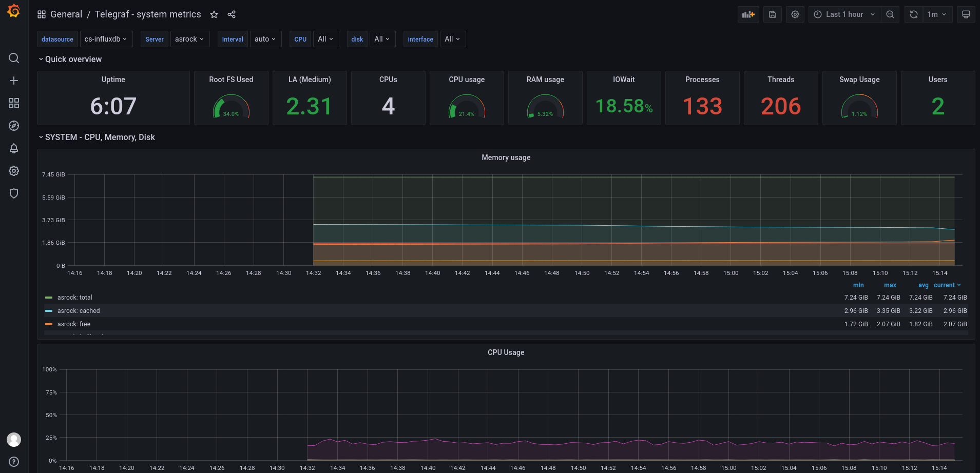Go to the General folder breadcrumb
The image size is (980, 473).
[x=66, y=14]
